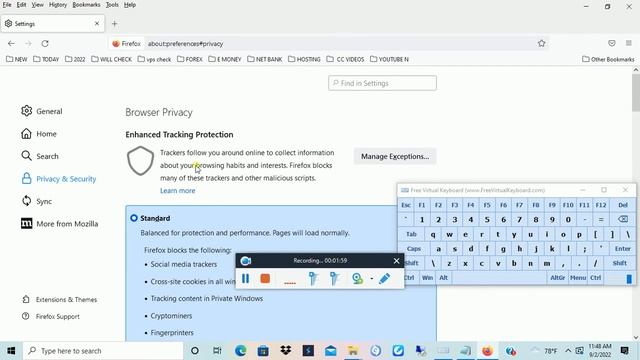The height and width of the screenshot is (360, 640).
Task: Open the Search settings section
Action: (40, 156)
